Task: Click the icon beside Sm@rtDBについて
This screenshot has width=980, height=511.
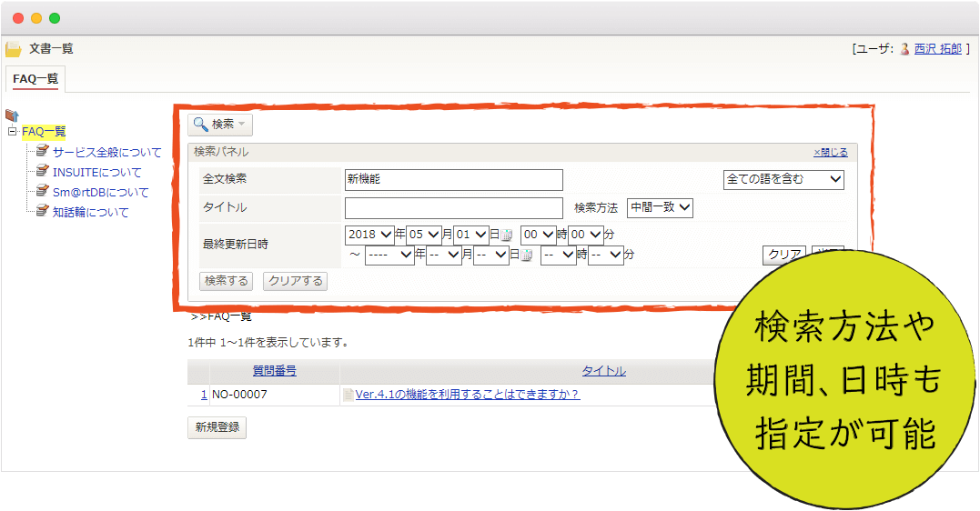Action: (x=42, y=191)
